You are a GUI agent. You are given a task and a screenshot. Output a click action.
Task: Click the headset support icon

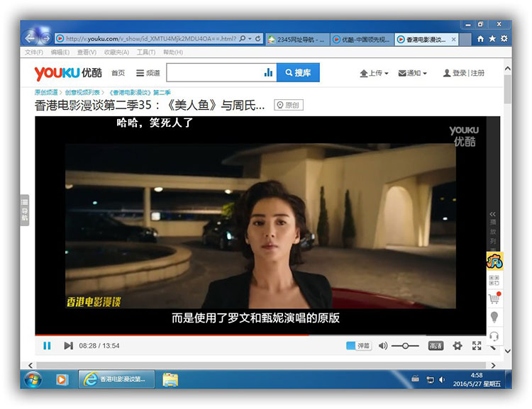click(494, 336)
